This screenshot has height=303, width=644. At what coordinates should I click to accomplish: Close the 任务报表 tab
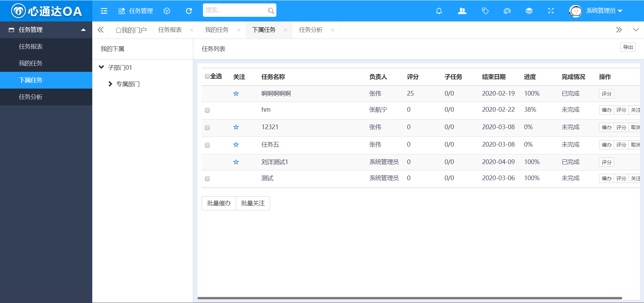click(192, 30)
